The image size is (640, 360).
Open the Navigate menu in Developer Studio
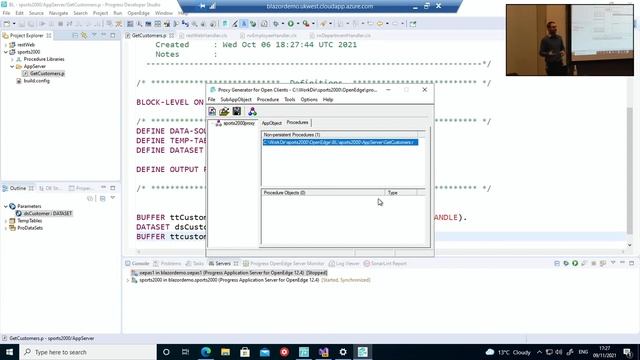tap(58, 13)
